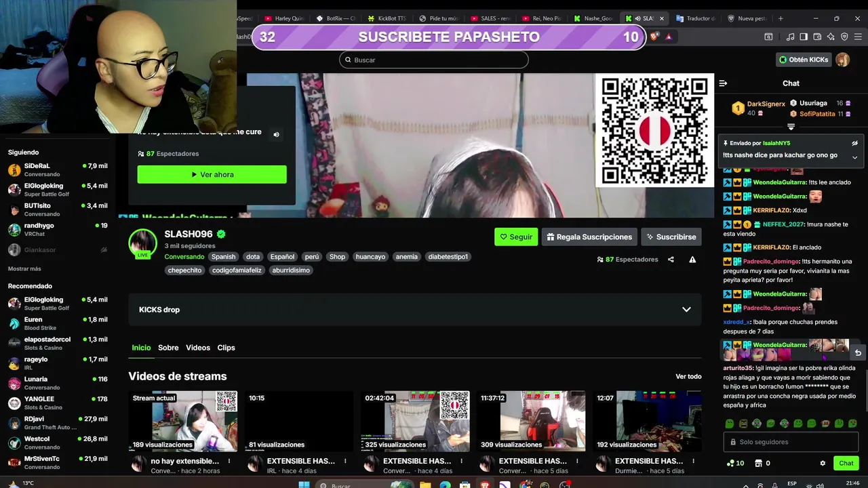Open options menu for the 81 visualizaciones video
This screenshot has width=868, height=488.
(345, 461)
